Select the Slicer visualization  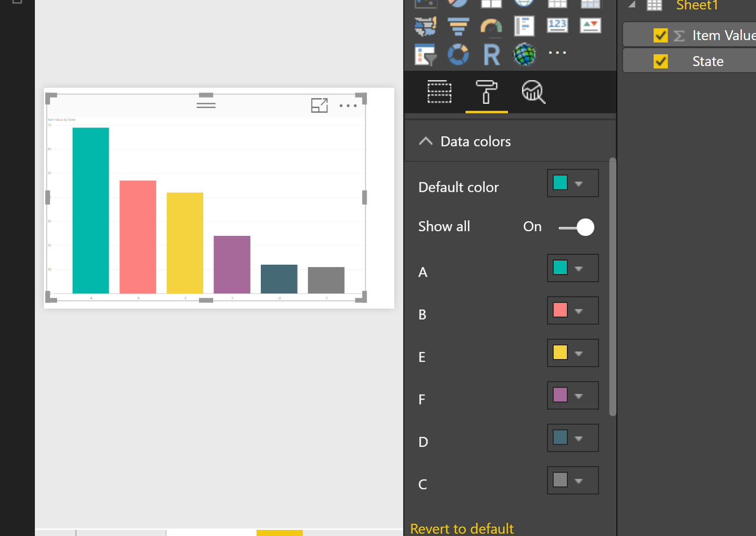pos(426,53)
